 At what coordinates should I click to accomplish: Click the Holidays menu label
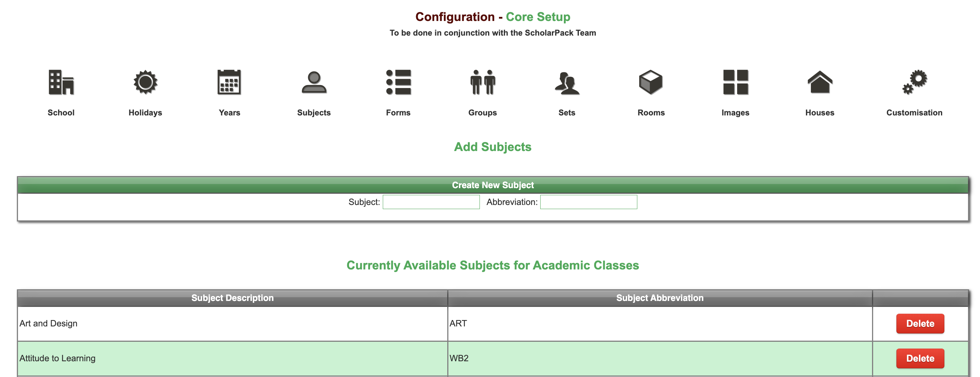(145, 112)
